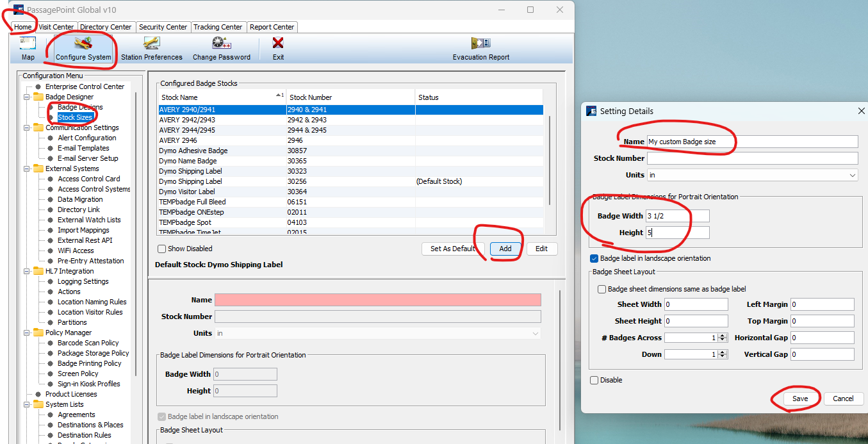Collapse the Communication Settings tree node

(28, 127)
